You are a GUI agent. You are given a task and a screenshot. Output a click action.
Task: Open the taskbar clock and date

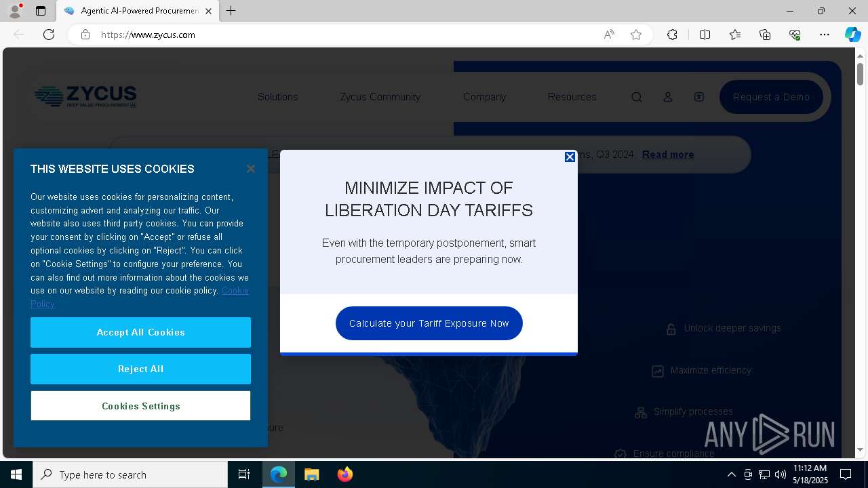point(810,474)
